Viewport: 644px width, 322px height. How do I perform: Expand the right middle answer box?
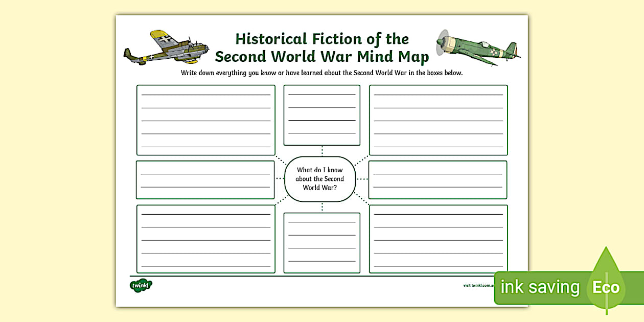[439, 179]
